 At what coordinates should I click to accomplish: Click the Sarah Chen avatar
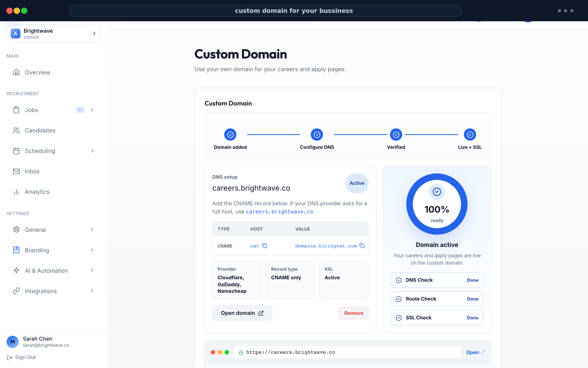pyautogui.click(x=13, y=342)
